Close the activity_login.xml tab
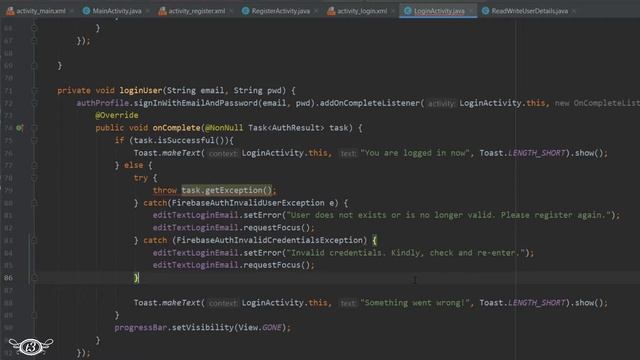This screenshot has height=360, width=640. tap(393, 11)
